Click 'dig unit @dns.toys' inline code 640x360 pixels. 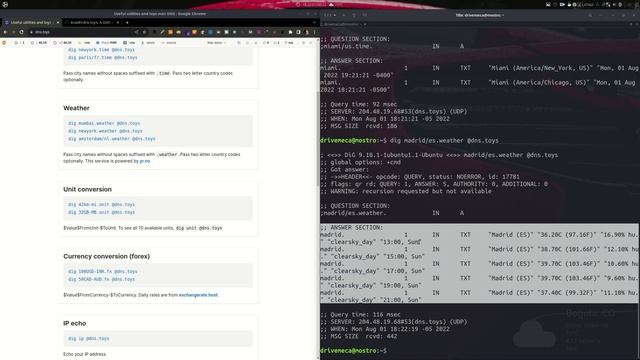(199, 228)
